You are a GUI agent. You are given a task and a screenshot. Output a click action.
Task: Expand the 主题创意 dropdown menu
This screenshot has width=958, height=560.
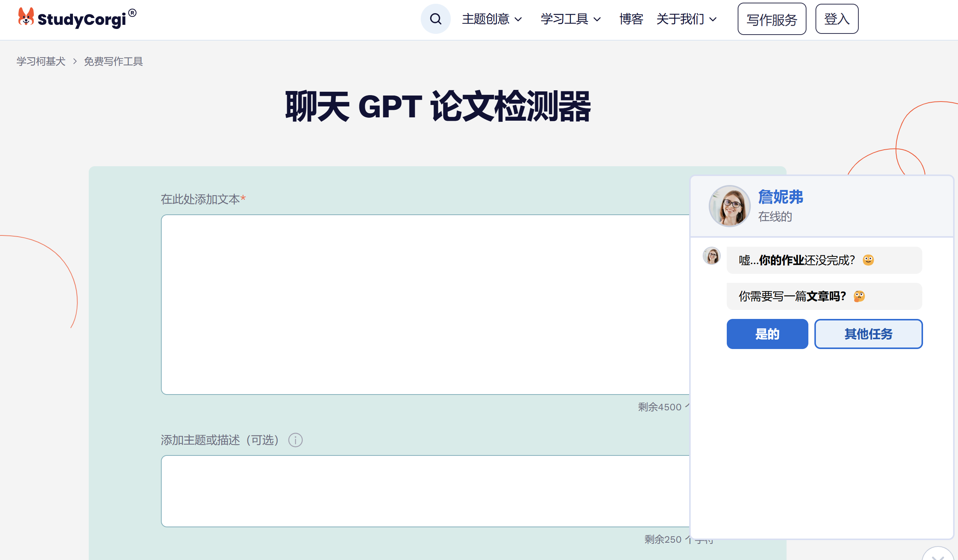[x=491, y=19]
